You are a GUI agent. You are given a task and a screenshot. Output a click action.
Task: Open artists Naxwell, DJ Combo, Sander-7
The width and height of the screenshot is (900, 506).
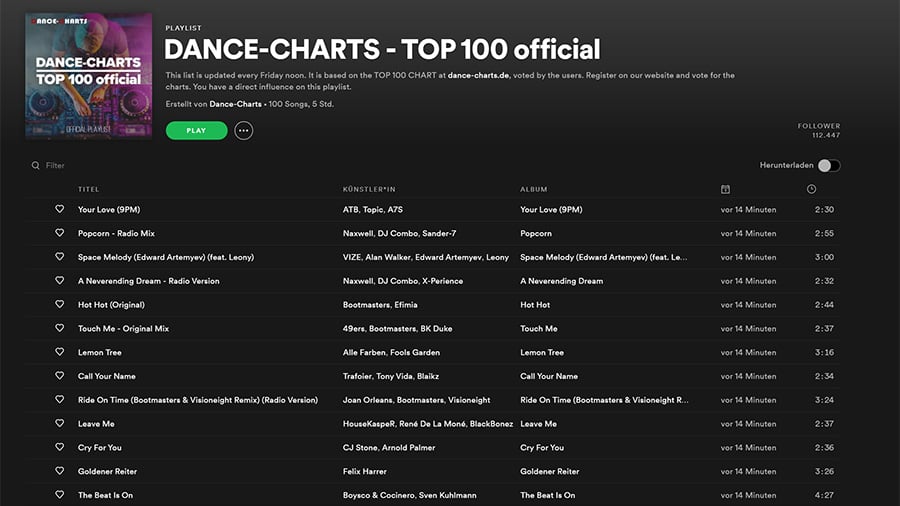[399, 233]
